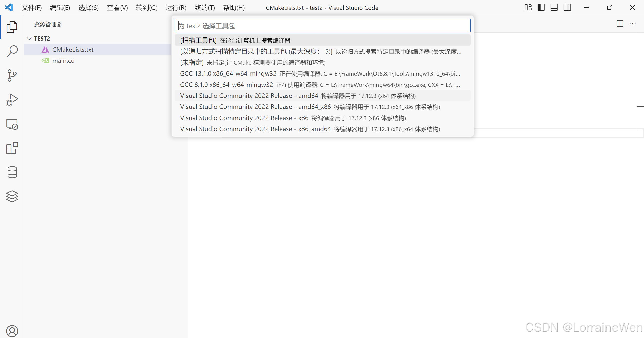
Task: Open Remote Explorer icon in activity bar
Action: click(x=12, y=124)
